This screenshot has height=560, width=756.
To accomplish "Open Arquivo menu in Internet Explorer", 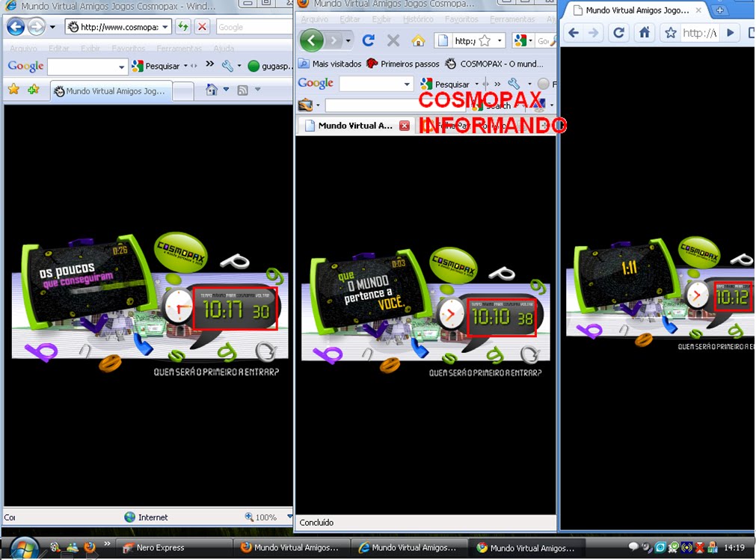I will coord(23,48).
